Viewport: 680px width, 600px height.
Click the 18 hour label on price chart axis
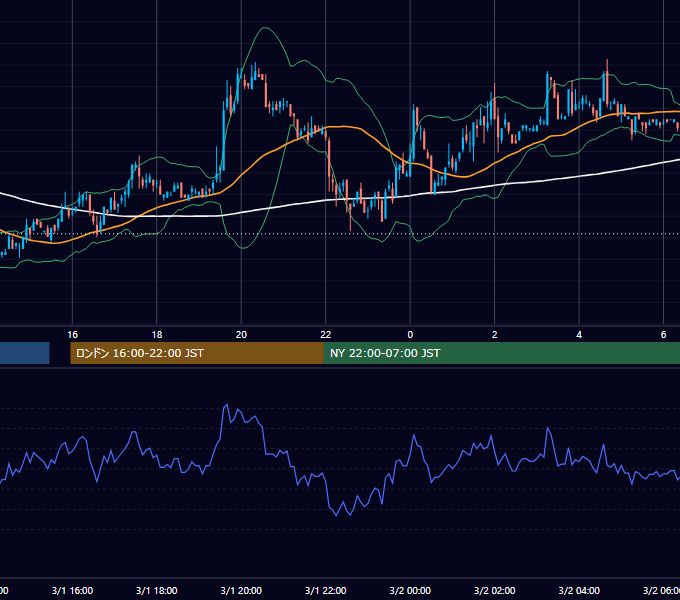coord(157,335)
